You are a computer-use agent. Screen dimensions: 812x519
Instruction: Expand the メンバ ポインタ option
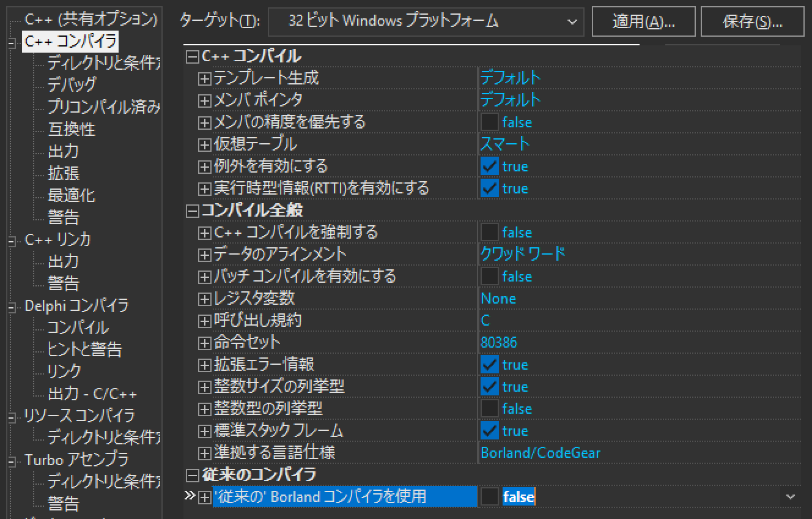click(x=203, y=100)
